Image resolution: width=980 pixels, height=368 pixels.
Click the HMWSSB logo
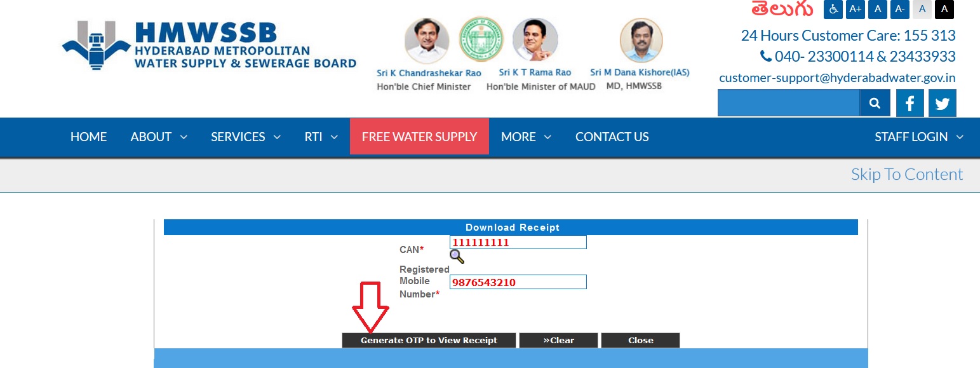click(x=209, y=46)
